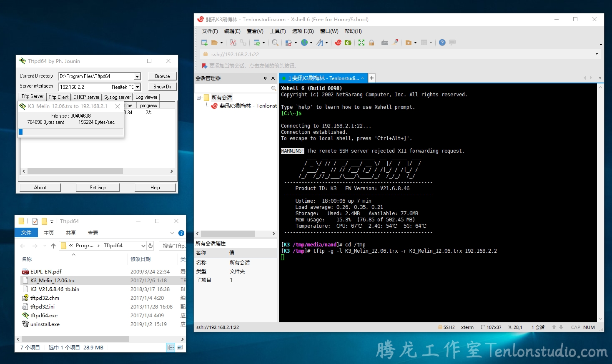Expand the Open session dropdown arrow in Xshell

[221, 43]
